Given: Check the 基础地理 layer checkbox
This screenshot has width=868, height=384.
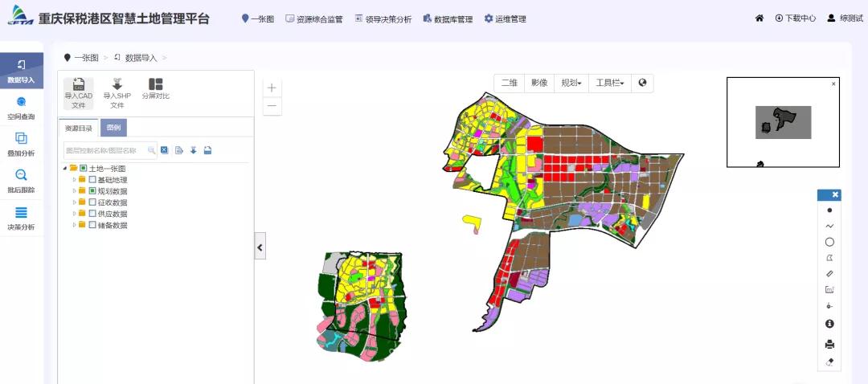Looking at the screenshot, I should (x=92, y=180).
